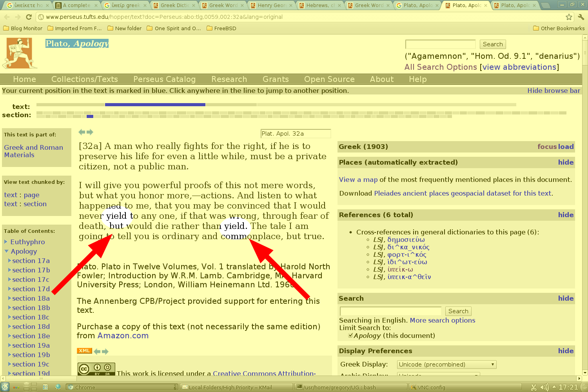Screen dimensions: 588x392
Task: Open the new tab button
Action: pyautogui.click(x=545, y=5)
